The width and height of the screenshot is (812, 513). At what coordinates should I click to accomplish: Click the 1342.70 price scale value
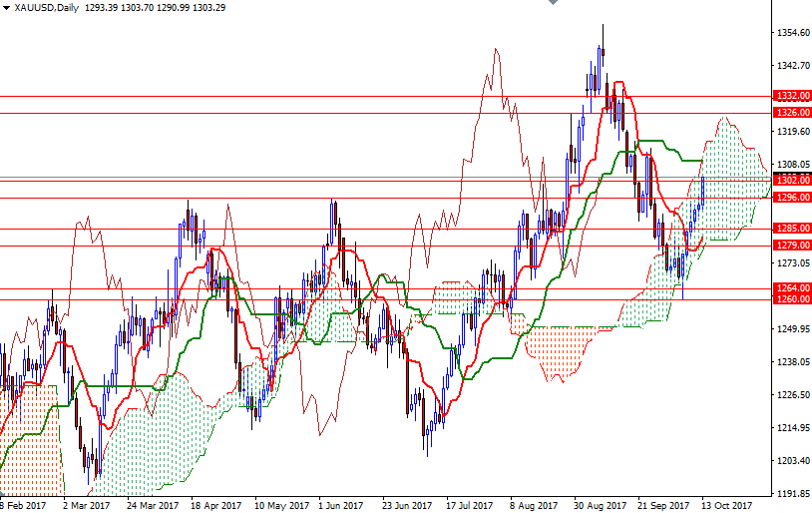(x=793, y=66)
